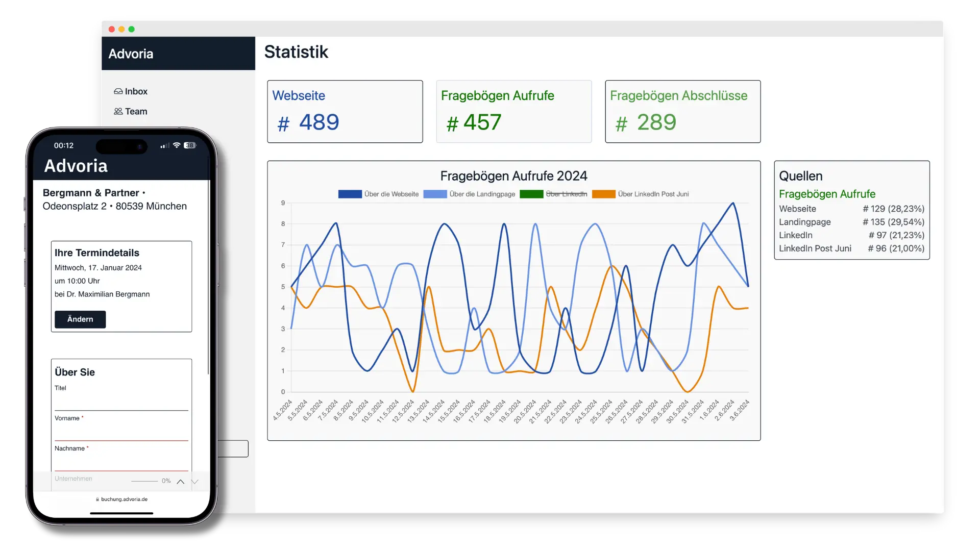Click the Webseite stat card
980x551 pixels.
345,111
